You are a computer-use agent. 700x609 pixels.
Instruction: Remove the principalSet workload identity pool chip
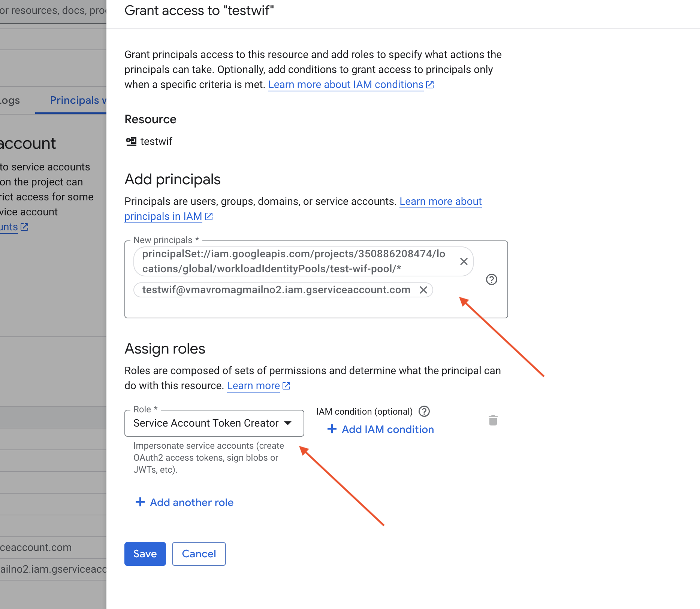click(464, 261)
